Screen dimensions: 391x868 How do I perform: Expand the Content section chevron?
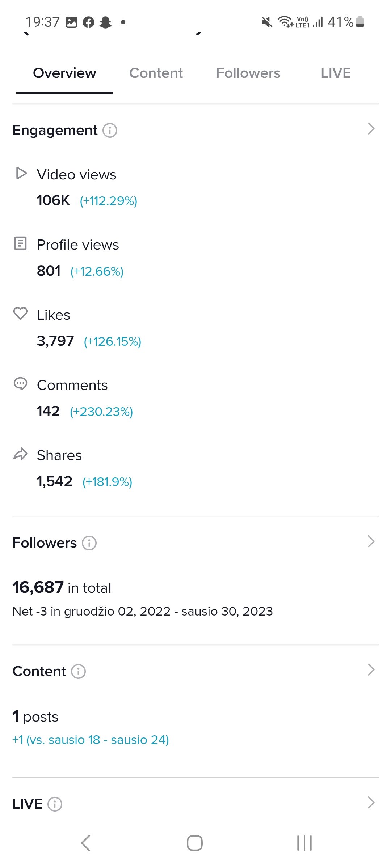click(371, 670)
